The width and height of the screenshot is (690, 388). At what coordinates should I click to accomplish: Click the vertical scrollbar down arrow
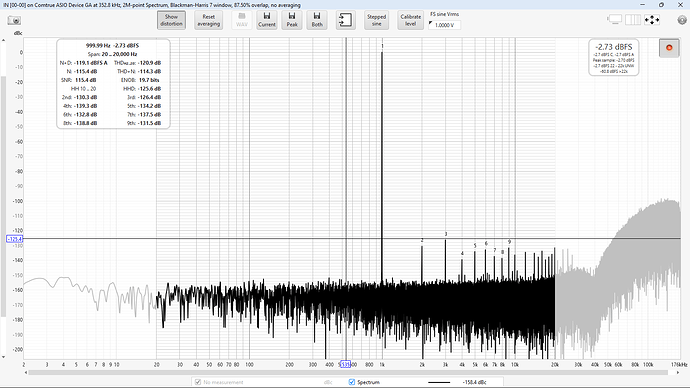[x=4, y=357]
